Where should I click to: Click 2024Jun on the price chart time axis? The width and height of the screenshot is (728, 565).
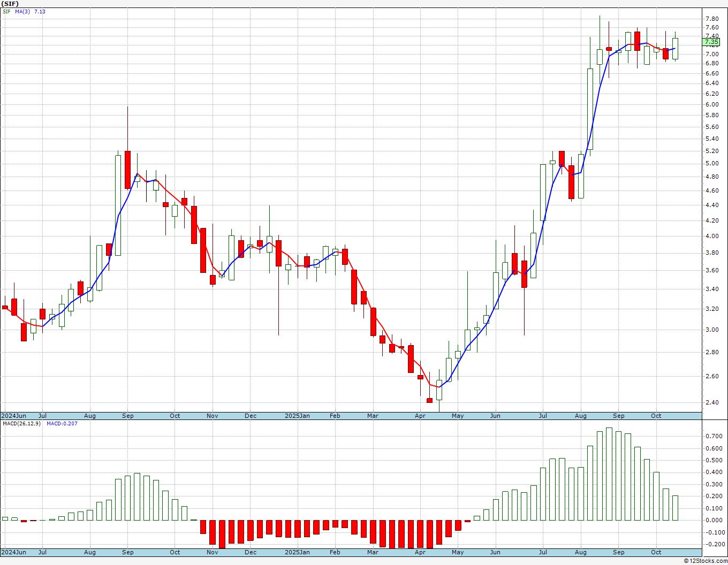(13, 416)
